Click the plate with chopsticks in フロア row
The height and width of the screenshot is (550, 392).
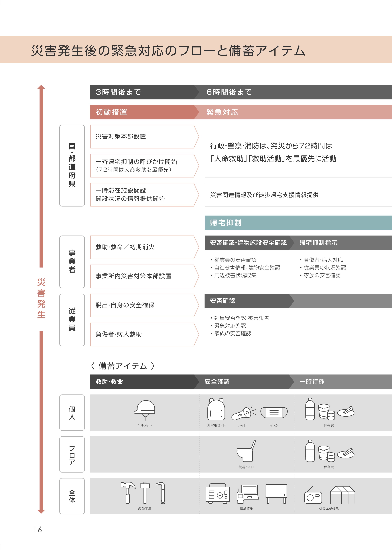click(346, 453)
